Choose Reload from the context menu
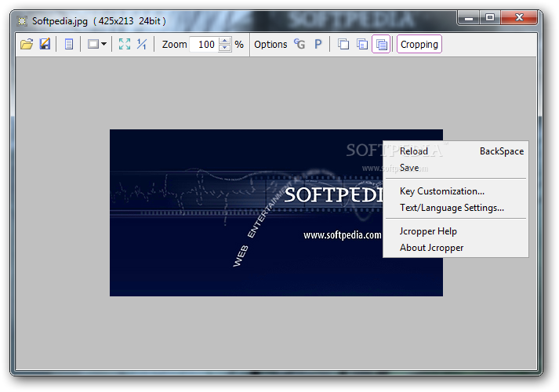Image resolution: width=559 pixels, height=392 pixels. click(x=456, y=151)
